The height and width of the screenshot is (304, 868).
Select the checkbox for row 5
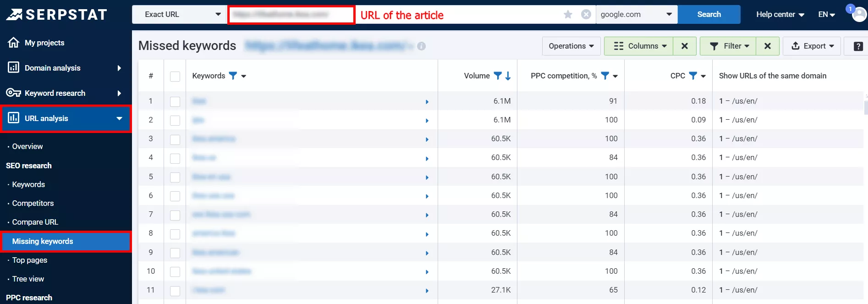coord(175,177)
